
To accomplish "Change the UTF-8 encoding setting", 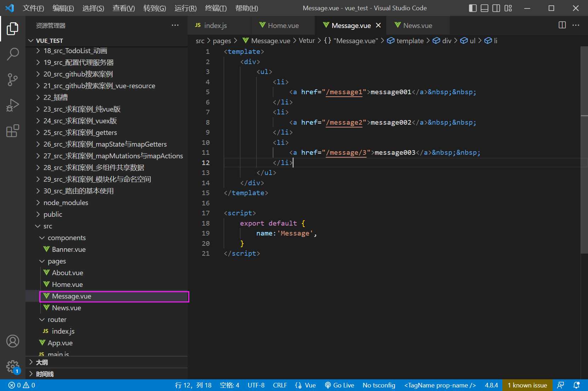I will click(256, 385).
